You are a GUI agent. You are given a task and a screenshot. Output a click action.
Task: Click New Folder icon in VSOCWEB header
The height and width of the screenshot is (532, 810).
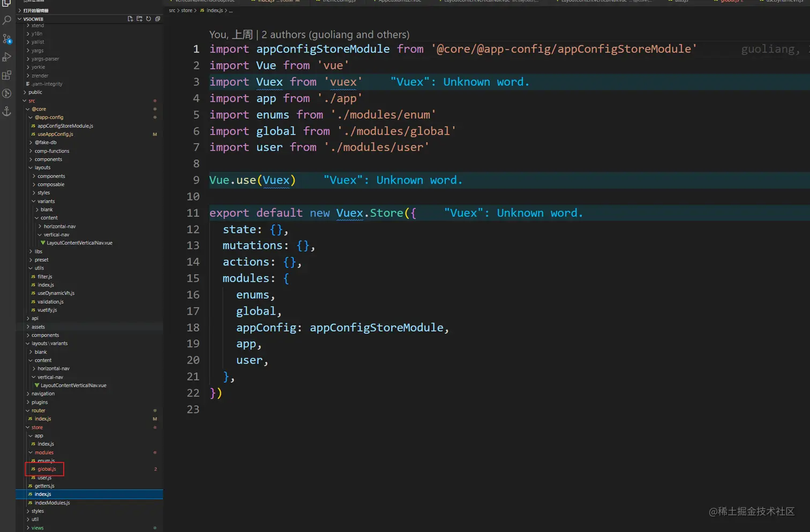pyautogui.click(x=139, y=19)
